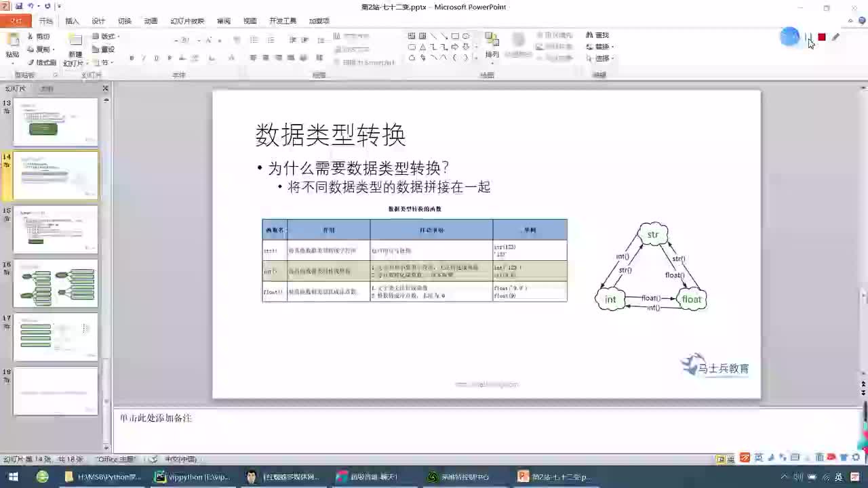Click the red stop recording square
Viewport: 868px width, 488px height.
click(822, 37)
